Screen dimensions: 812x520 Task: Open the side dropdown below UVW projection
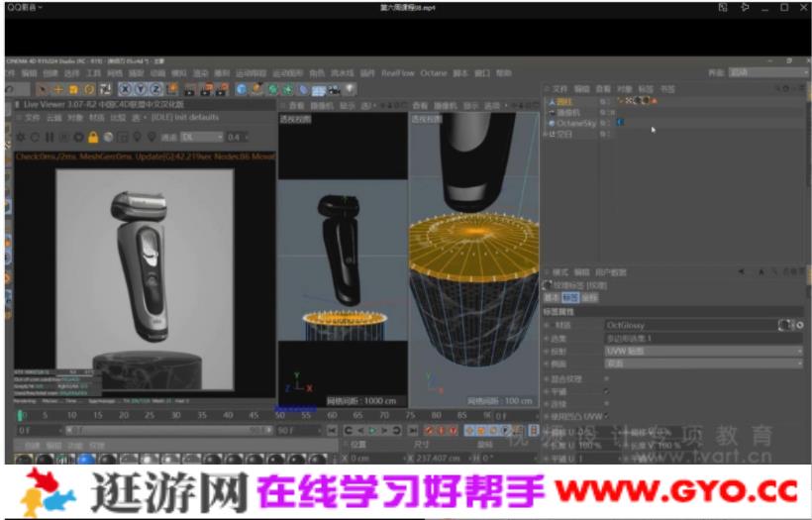click(704, 364)
